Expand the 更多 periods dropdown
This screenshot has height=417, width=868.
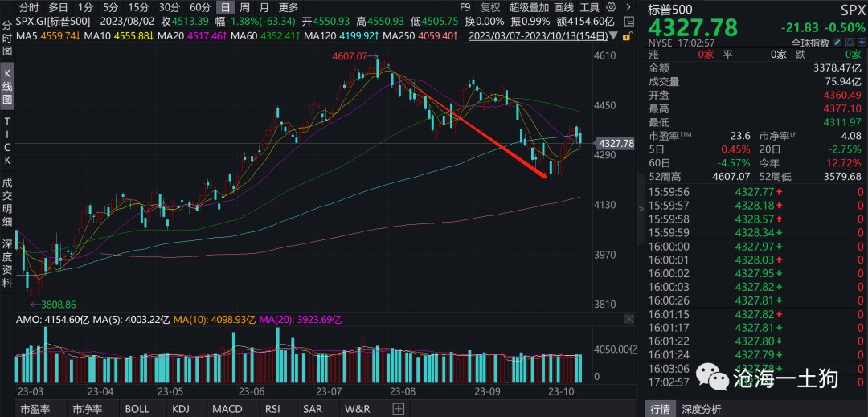pos(287,7)
